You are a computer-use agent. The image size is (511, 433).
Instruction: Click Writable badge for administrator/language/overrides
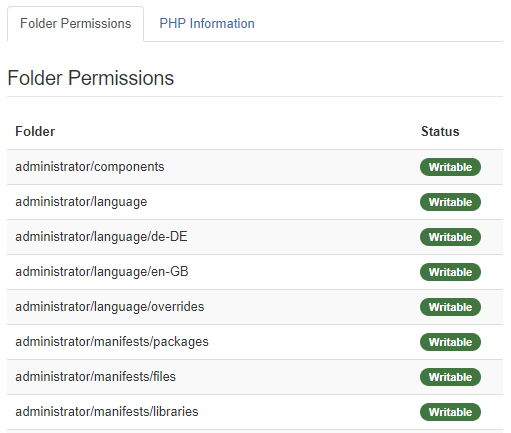point(450,307)
